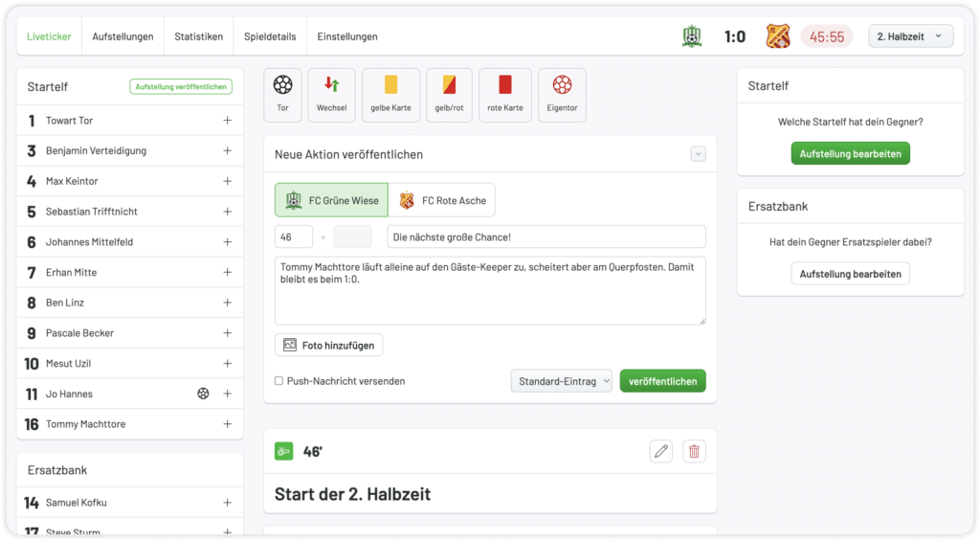980x541 pixels.
Task: Click plus icon for Pascale Becker
Action: pyautogui.click(x=228, y=332)
